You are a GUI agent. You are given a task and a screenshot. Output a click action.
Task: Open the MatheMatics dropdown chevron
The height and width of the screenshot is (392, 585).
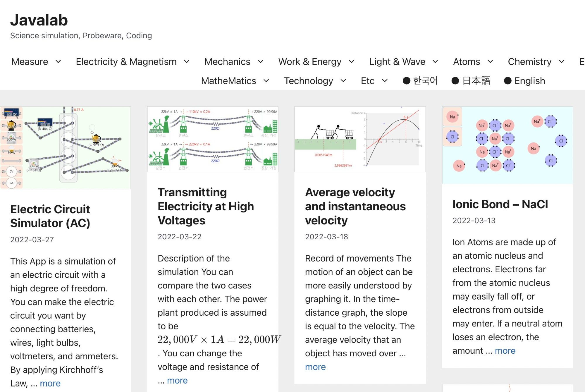(266, 81)
